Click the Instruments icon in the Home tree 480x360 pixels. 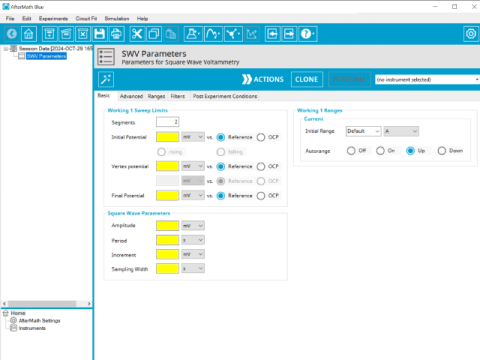point(13,328)
